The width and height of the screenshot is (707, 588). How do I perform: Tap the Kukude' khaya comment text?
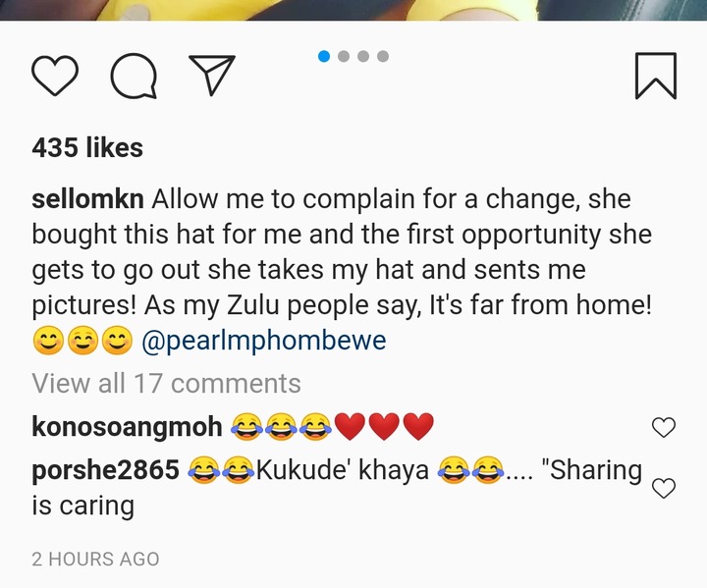[x=343, y=470]
